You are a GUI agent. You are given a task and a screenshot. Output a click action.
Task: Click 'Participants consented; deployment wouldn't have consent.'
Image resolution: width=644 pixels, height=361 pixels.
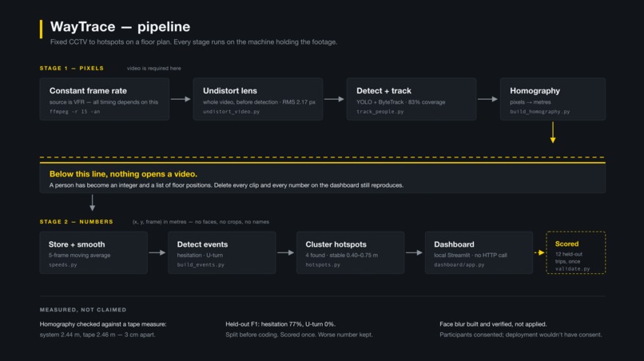tap(521, 335)
